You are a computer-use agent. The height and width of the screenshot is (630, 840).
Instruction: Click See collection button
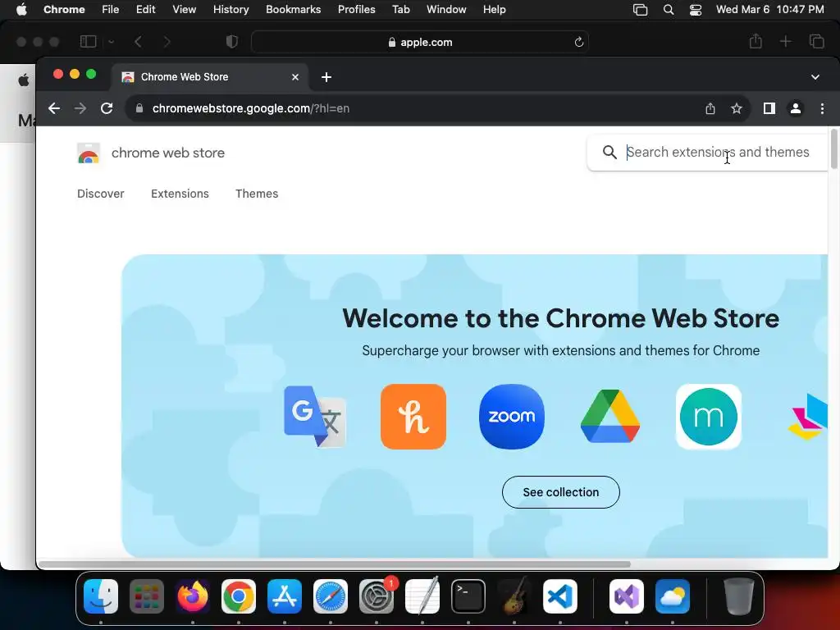tap(561, 492)
